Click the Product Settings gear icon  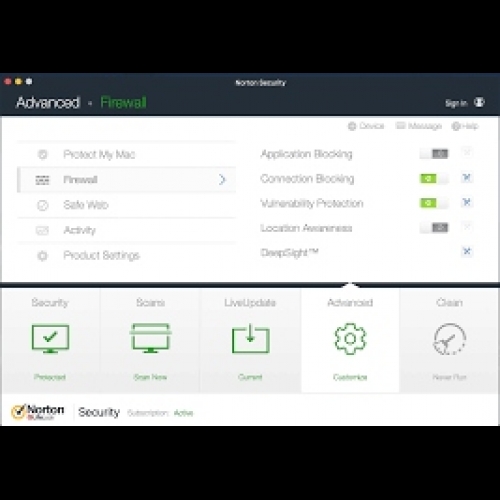(43, 256)
